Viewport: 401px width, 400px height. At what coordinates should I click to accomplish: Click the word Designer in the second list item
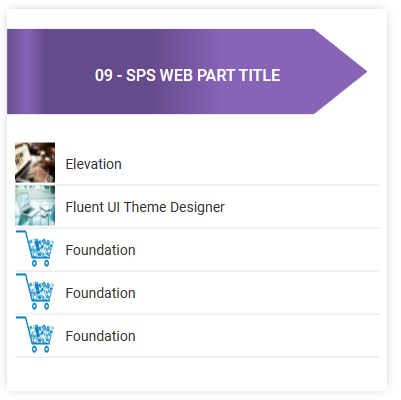point(197,207)
